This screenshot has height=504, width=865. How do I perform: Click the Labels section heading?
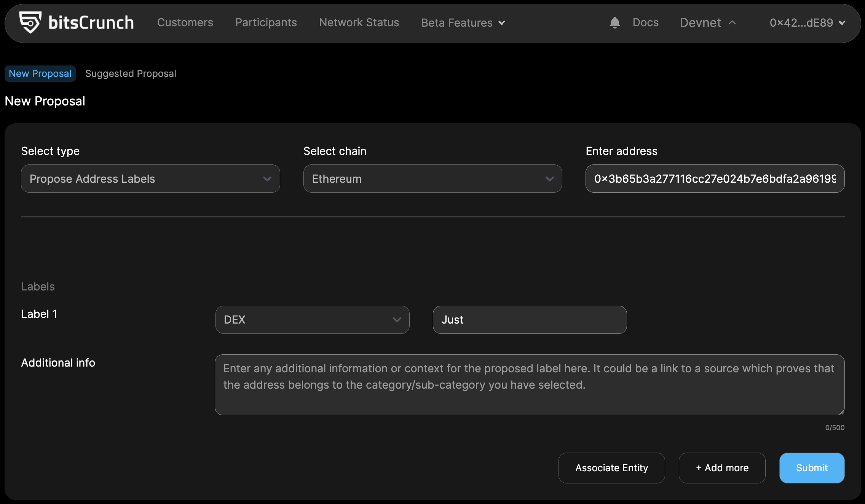38,286
